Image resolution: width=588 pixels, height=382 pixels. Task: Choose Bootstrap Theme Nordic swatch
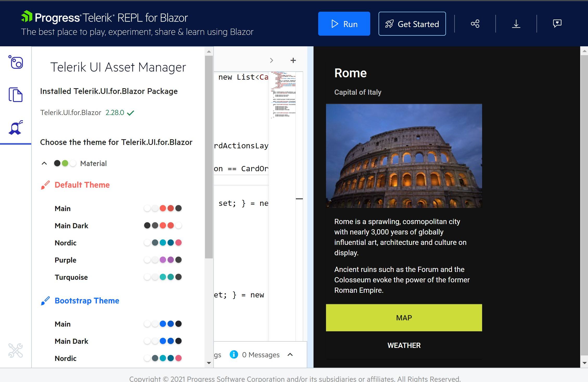pyautogui.click(x=118, y=358)
